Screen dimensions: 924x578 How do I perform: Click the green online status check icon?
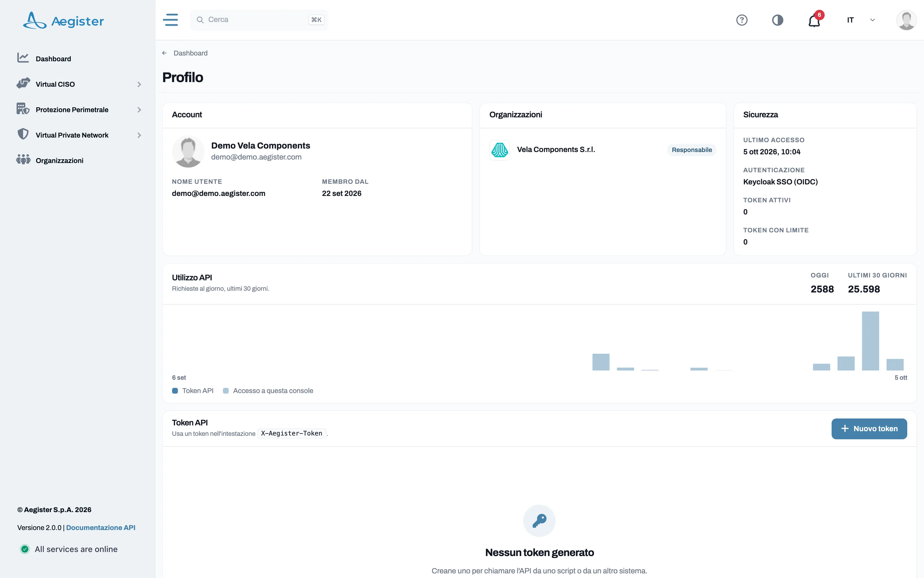coord(25,549)
